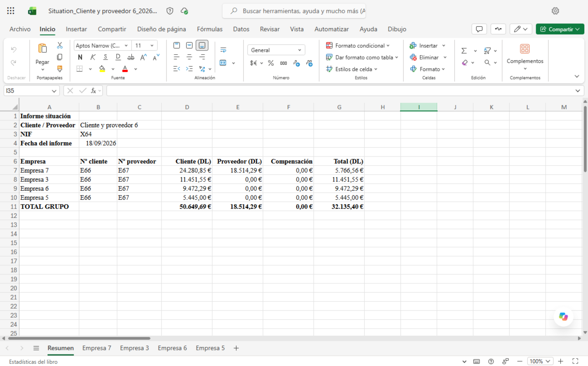
Task: Click the Excel app logo icon
Action: pyautogui.click(x=32, y=11)
